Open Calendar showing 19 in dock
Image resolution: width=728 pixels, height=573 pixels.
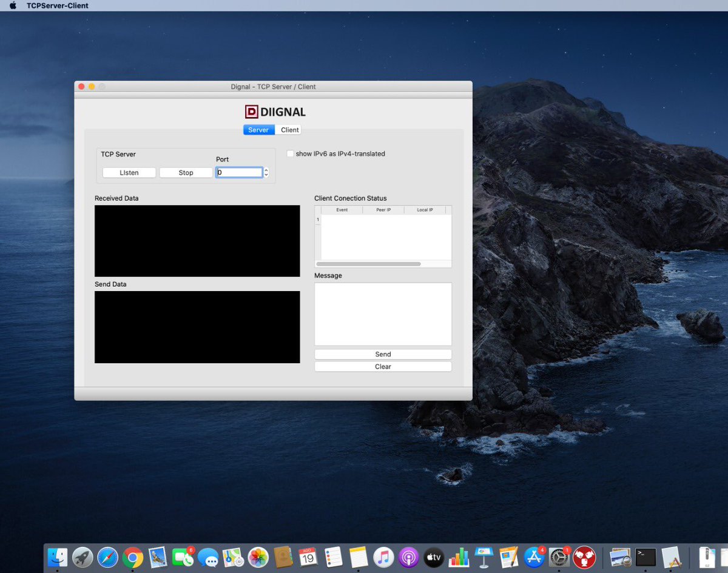tap(308, 557)
